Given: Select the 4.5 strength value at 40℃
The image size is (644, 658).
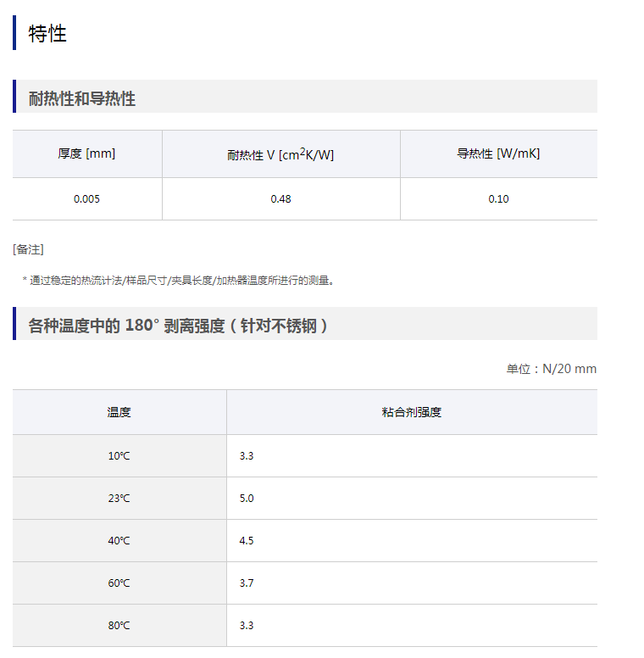Looking at the screenshot, I should tap(247, 541).
